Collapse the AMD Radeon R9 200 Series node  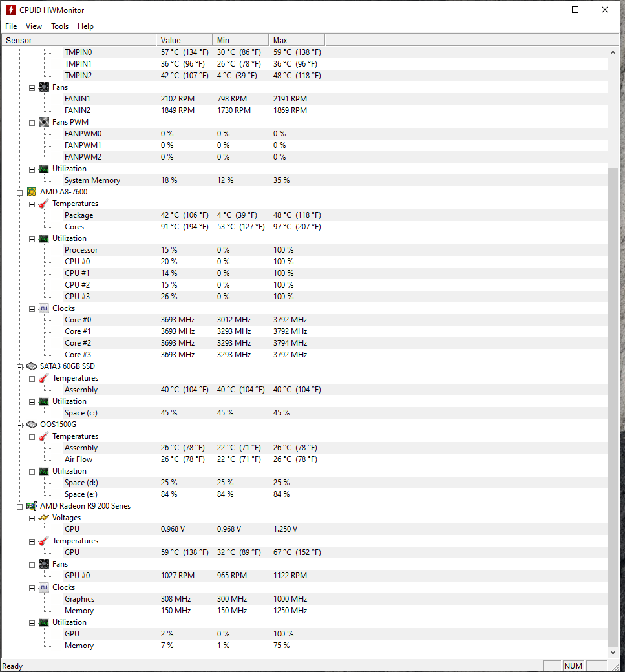(x=20, y=507)
